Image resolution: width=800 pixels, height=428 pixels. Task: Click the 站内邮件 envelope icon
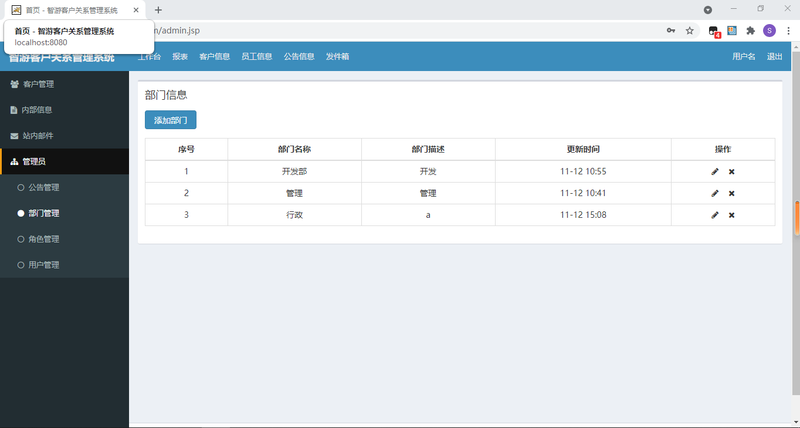14,136
